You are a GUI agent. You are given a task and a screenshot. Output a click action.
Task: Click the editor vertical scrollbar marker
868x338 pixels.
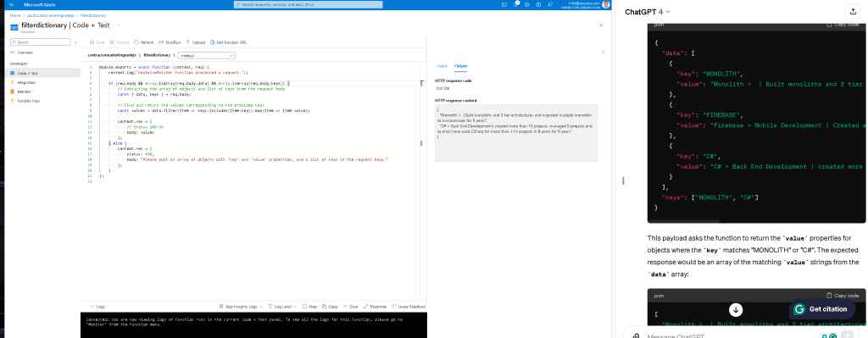tap(422, 143)
